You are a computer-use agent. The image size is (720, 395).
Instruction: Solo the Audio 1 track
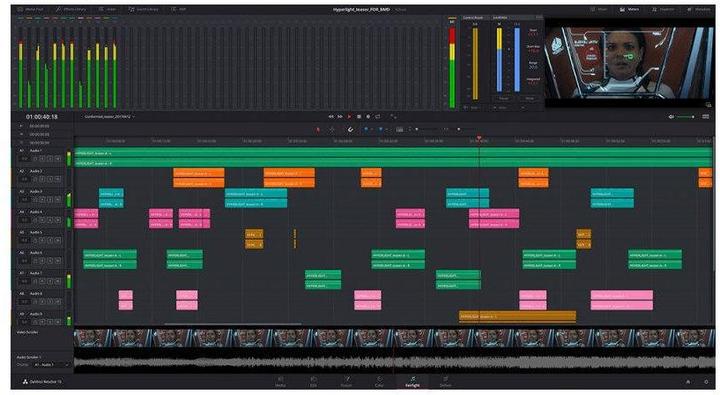pyautogui.click(x=50, y=158)
